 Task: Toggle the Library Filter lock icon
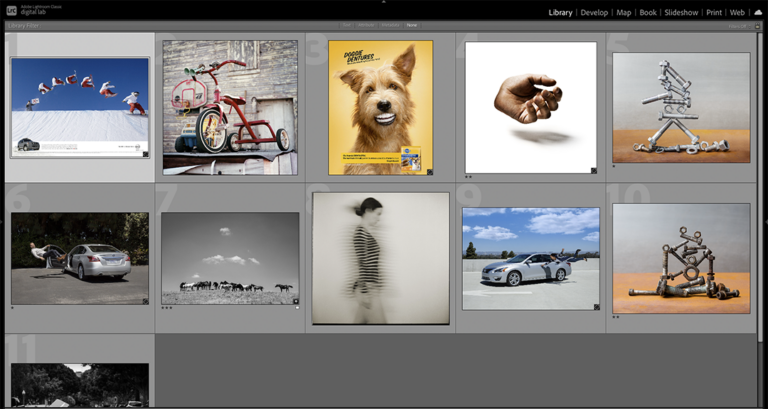click(x=758, y=26)
